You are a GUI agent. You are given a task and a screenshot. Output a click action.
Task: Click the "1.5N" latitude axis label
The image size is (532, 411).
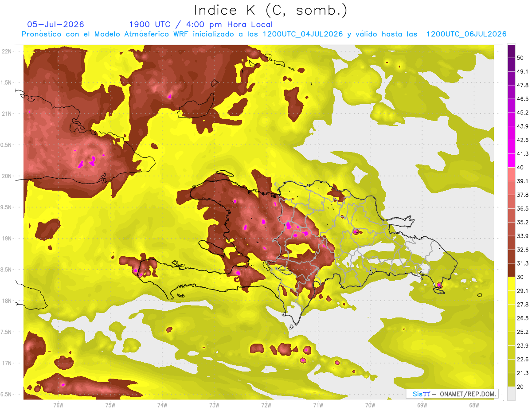click(7, 82)
